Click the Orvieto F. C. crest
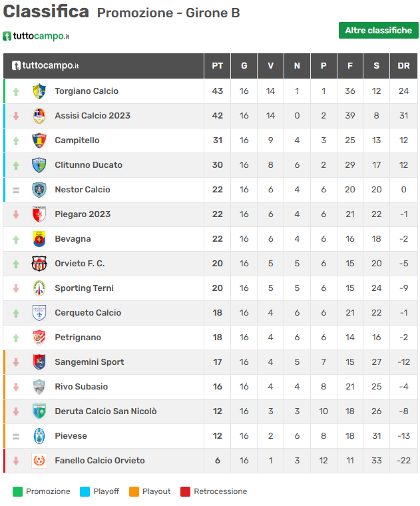This screenshot has width=420, height=506. (39, 264)
